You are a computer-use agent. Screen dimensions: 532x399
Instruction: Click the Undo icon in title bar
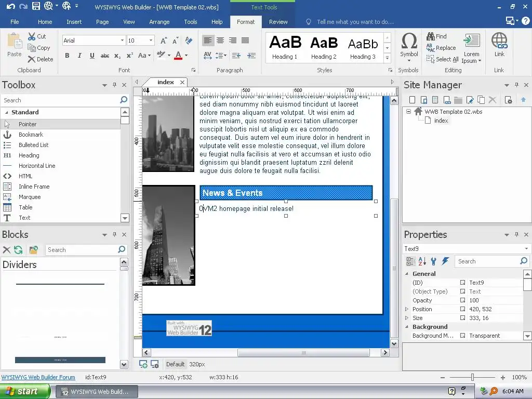click(10, 6)
